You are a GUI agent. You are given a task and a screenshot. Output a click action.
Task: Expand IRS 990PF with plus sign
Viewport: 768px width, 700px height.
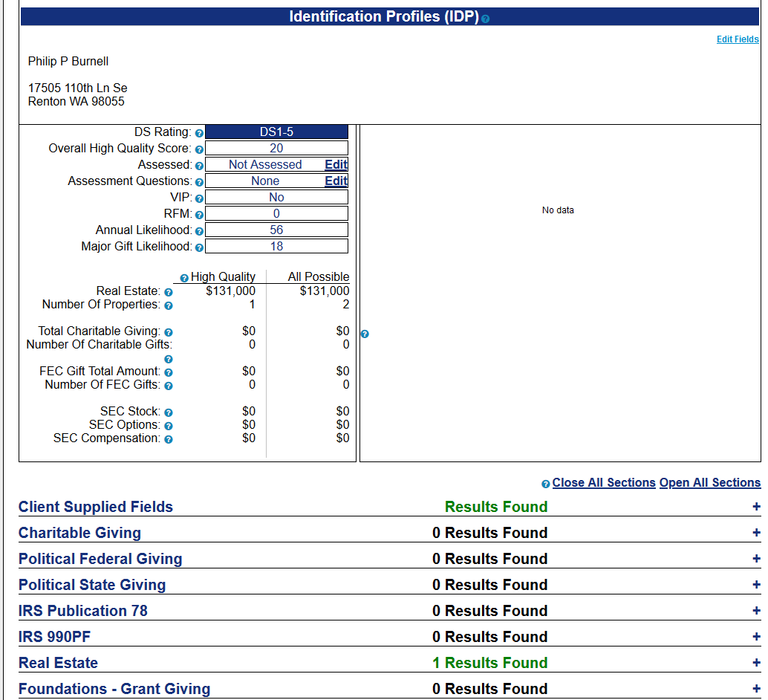[x=756, y=637]
